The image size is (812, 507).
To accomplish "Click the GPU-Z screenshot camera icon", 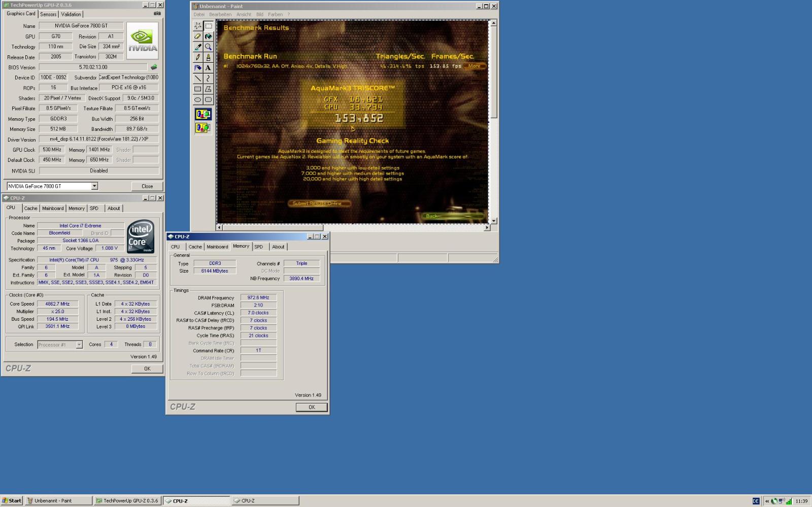I will pos(157,14).
